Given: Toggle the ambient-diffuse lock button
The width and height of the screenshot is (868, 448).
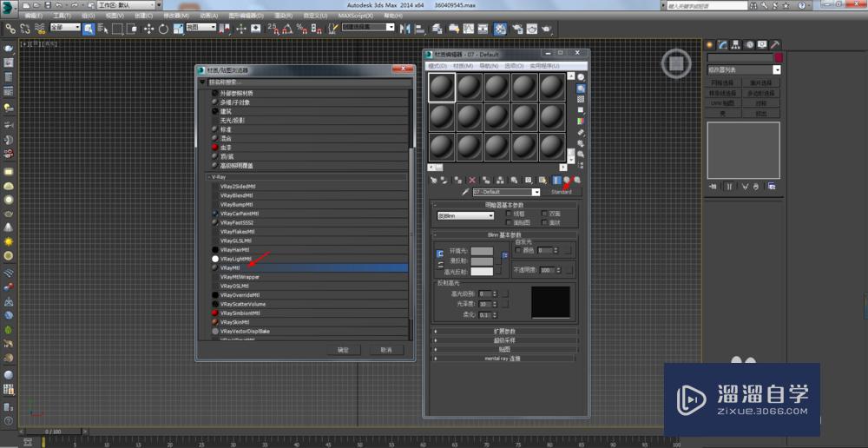Looking at the screenshot, I should click(x=441, y=254).
